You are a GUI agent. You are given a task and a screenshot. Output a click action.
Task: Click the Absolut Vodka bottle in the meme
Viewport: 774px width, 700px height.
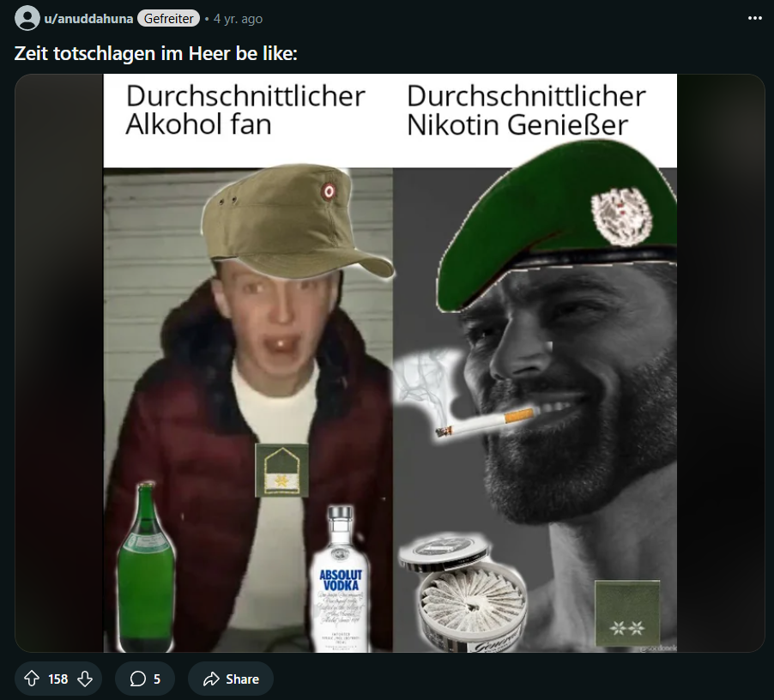pyautogui.click(x=341, y=579)
